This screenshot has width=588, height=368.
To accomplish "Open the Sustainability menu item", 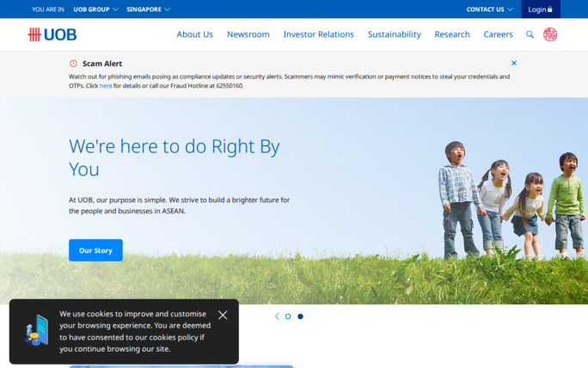I will click(x=394, y=34).
